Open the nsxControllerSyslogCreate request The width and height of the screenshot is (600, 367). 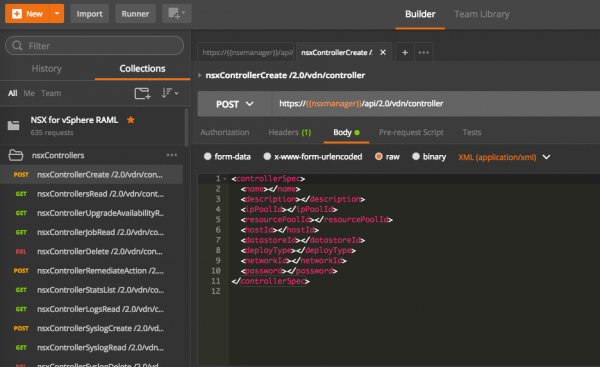point(91,328)
